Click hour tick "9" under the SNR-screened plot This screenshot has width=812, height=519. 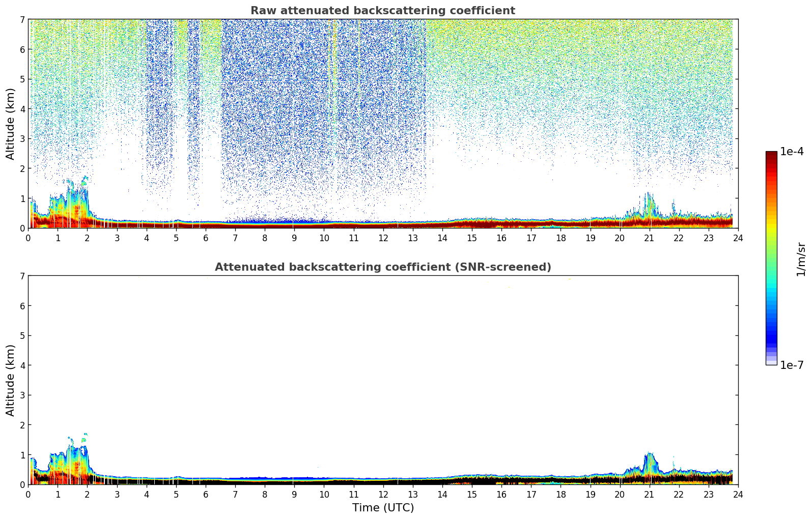pos(294,494)
